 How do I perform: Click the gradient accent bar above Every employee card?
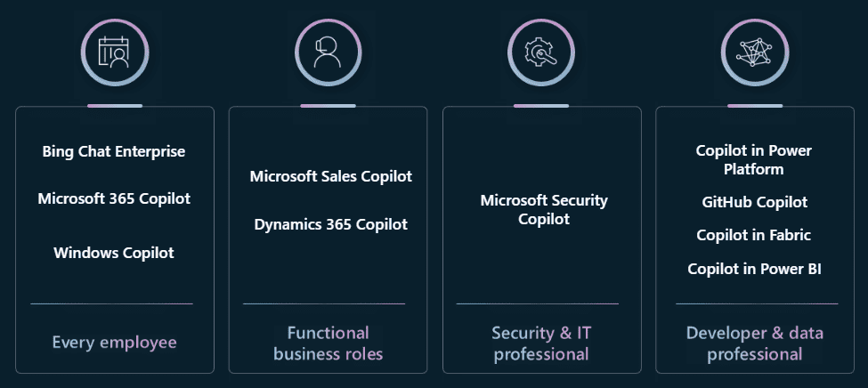(115, 106)
